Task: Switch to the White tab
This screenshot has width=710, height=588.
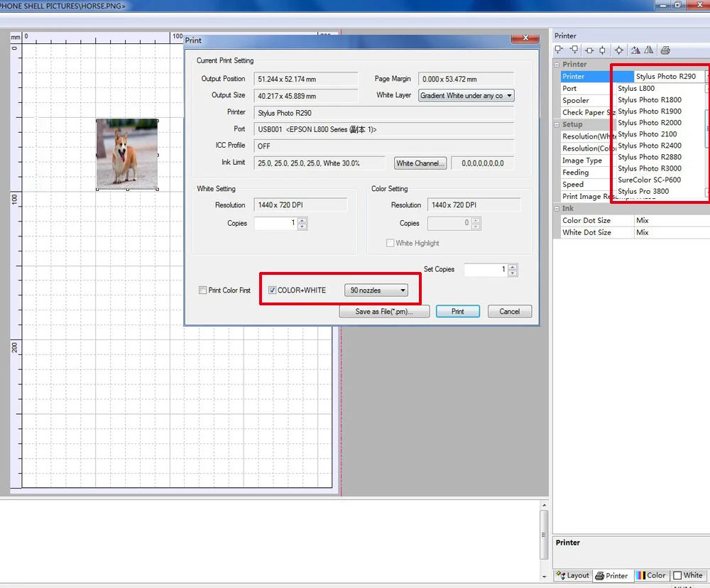Action: click(688, 575)
